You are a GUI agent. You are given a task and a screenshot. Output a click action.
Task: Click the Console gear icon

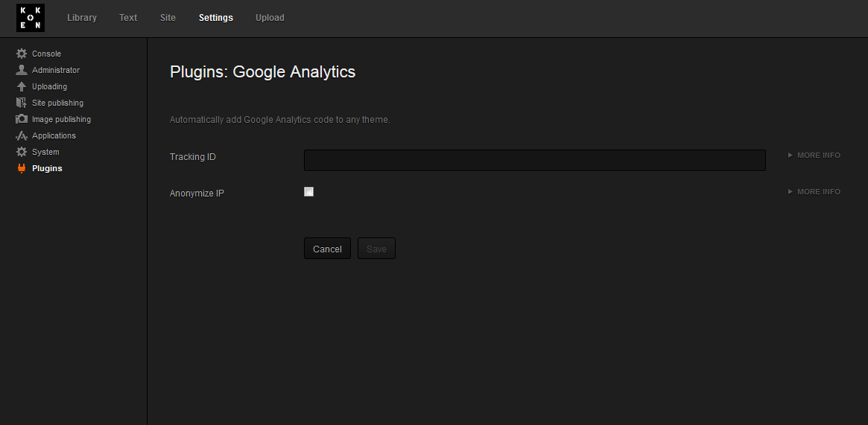(22, 54)
